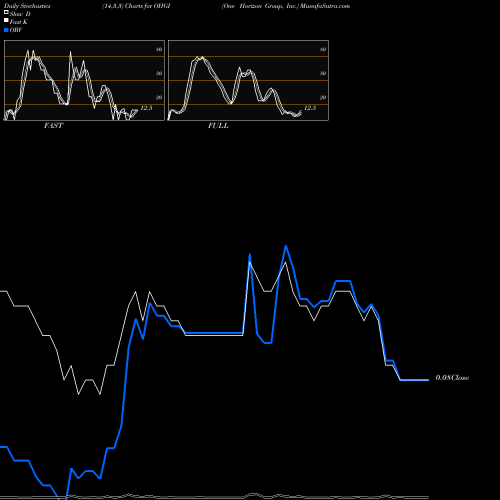Viewport: 500px width, 500px height.
Task: Open the FAST stochastic chart panel
Action: coord(84,80)
